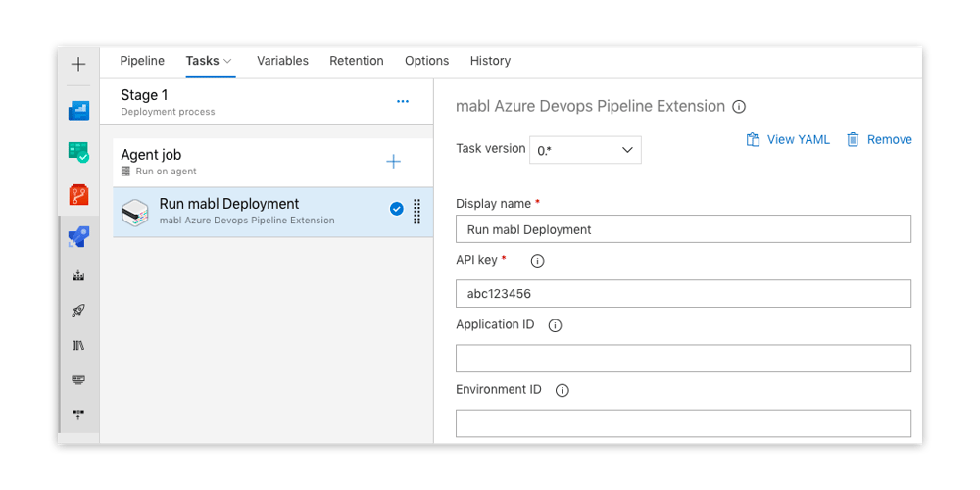Switch to the Options tab
The height and width of the screenshot is (490, 980).
(x=427, y=61)
